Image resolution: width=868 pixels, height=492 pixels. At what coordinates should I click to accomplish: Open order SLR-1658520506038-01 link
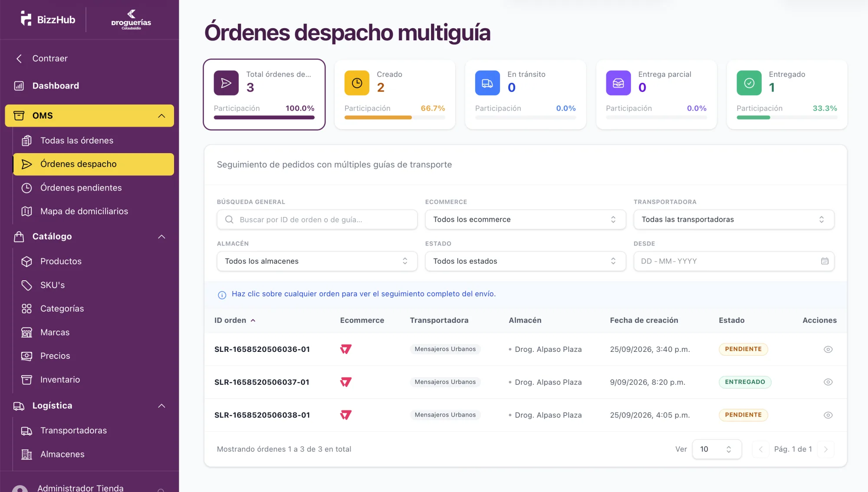click(x=262, y=415)
